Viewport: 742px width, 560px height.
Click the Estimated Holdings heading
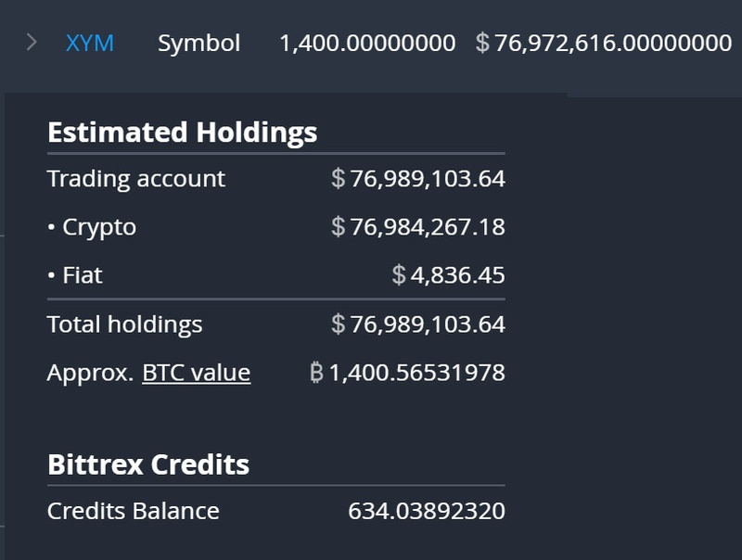click(182, 132)
